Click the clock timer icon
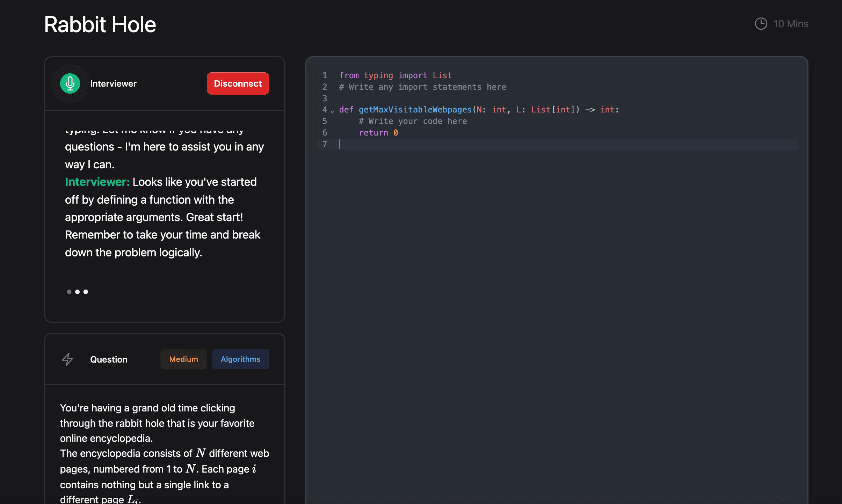The height and width of the screenshot is (504, 842). tap(761, 24)
